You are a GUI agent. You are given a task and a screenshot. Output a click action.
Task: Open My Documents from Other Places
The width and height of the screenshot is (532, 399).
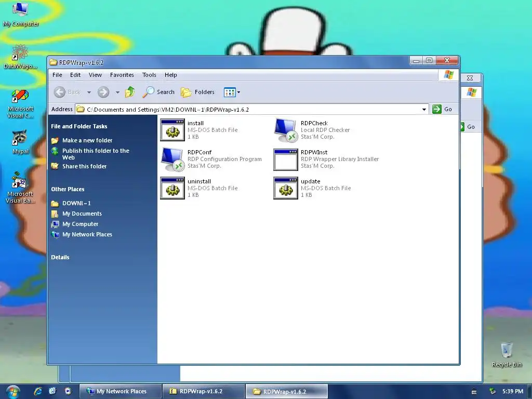[x=82, y=214]
